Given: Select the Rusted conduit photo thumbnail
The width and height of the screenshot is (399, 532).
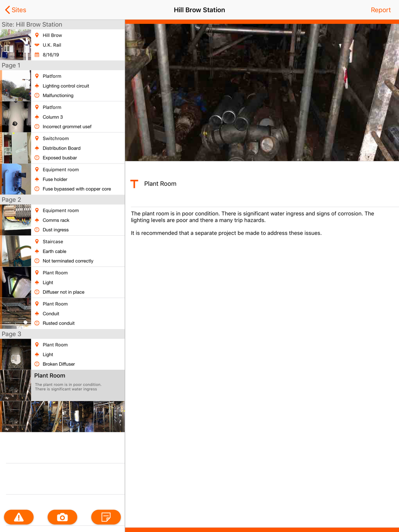Looking at the screenshot, I should (16, 313).
